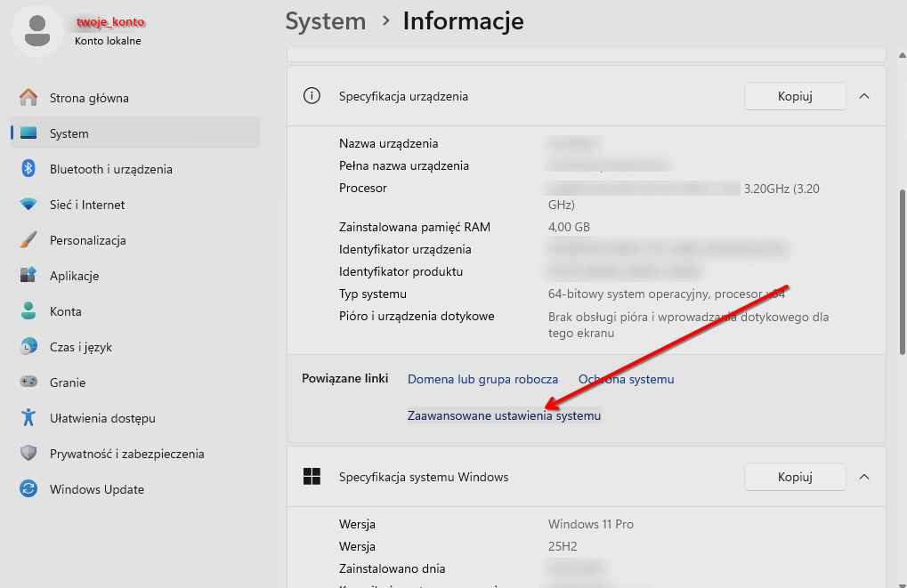
Task: Open the Konta settings page
Action: pos(65,311)
